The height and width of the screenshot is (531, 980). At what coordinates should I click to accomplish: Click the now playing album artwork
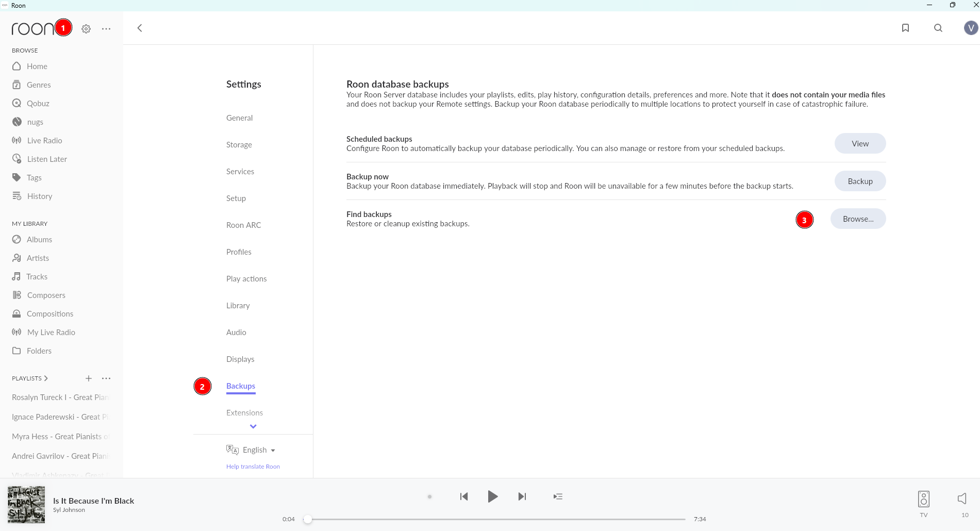(x=26, y=505)
